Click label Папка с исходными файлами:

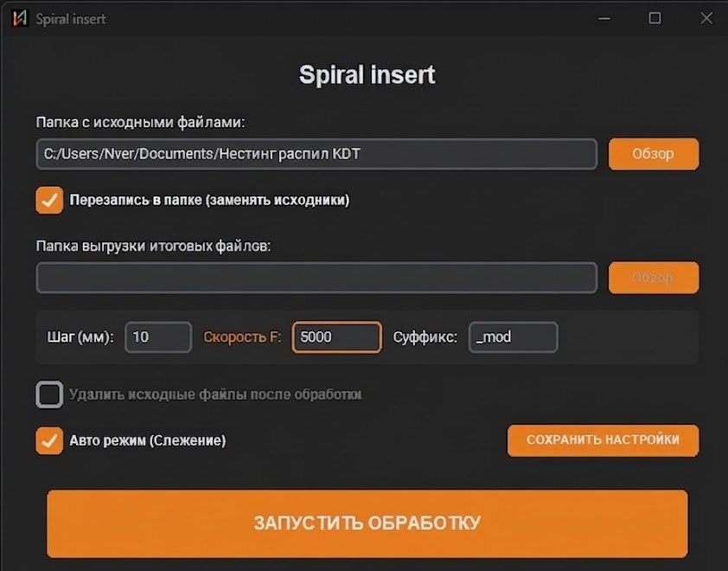[x=140, y=122]
